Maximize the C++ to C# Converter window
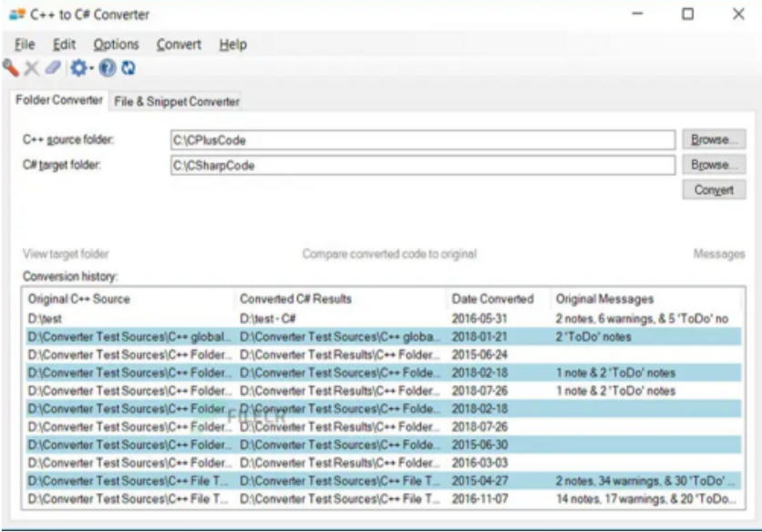This screenshot has width=762, height=532. (687, 14)
